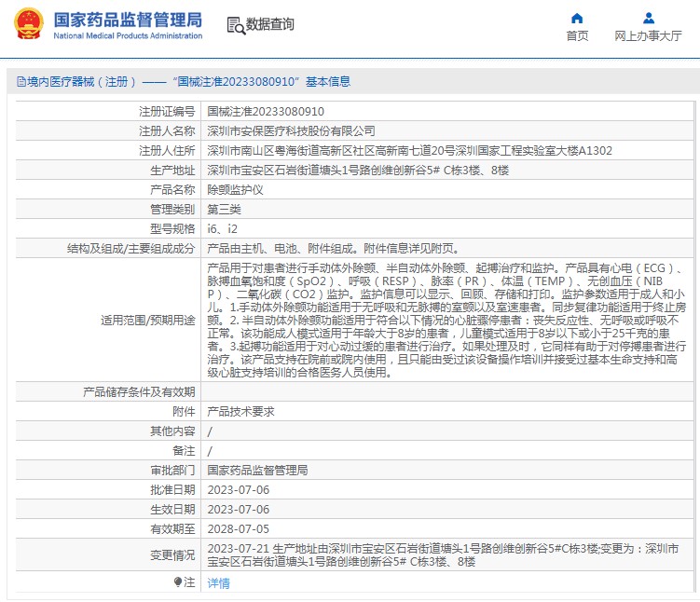Open the 详情 link

pos(218,582)
